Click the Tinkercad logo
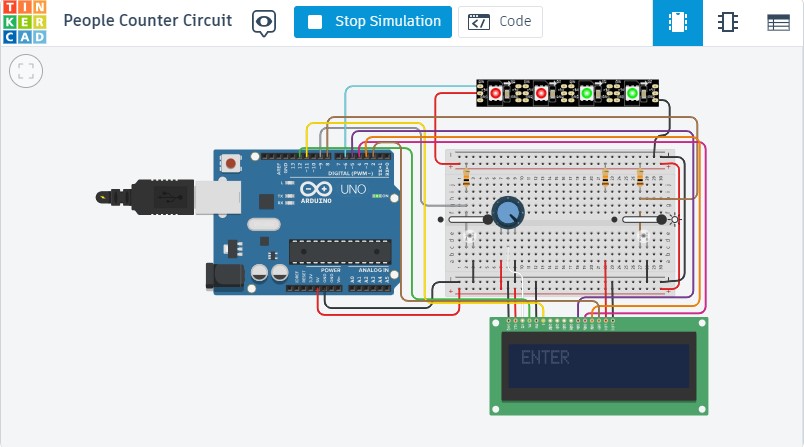 click(x=24, y=22)
